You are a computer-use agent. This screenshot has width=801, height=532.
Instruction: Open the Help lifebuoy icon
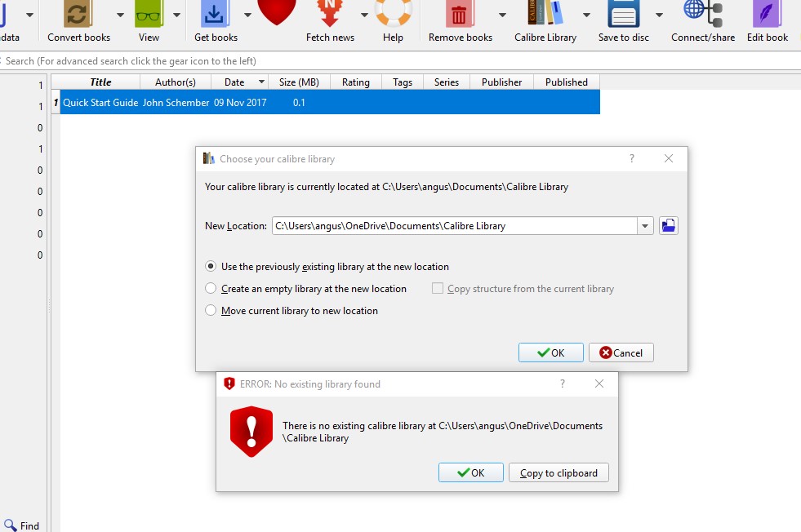[394, 13]
